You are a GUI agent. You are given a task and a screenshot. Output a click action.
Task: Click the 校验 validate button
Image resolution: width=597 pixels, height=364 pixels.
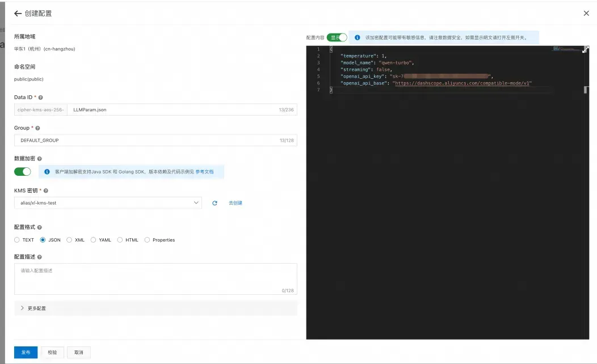coord(53,352)
